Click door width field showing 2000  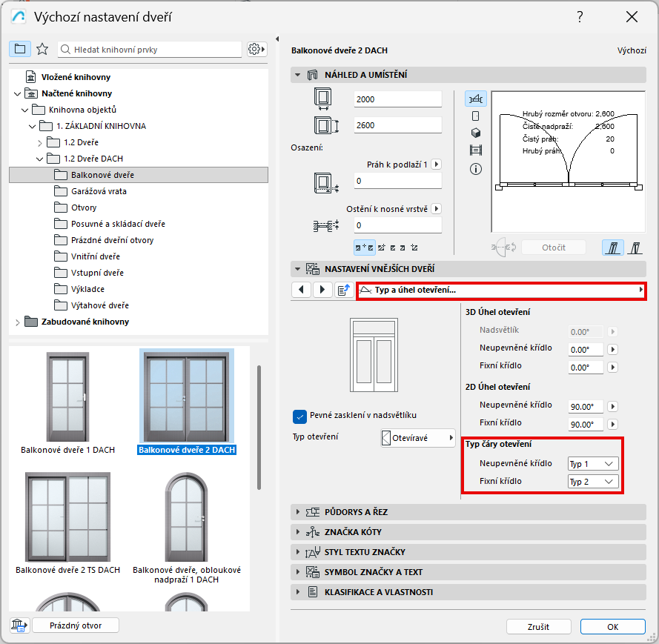(x=397, y=99)
